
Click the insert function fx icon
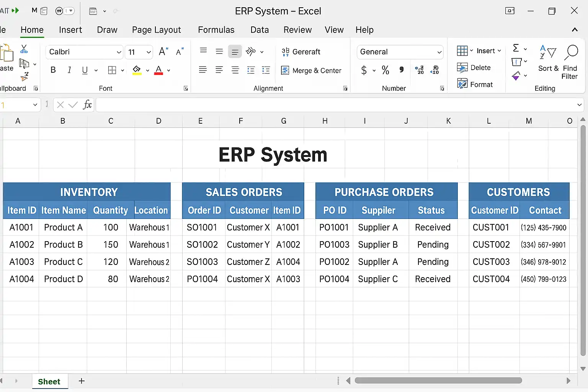click(x=87, y=105)
